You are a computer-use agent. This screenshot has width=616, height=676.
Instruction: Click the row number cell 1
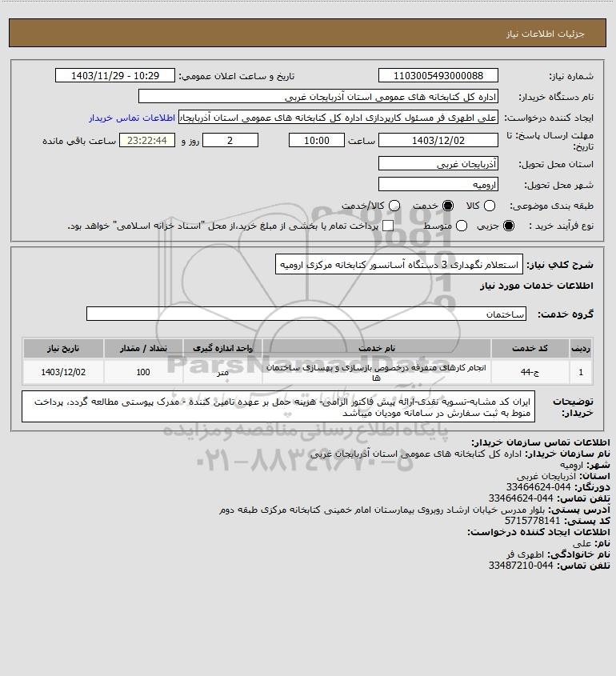coord(581,372)
